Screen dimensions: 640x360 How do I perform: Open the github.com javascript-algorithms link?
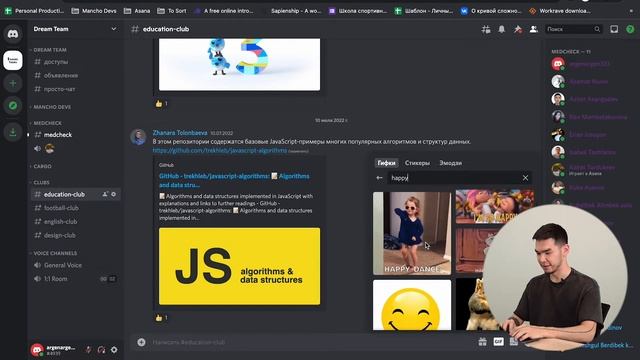tap(220, 151)
